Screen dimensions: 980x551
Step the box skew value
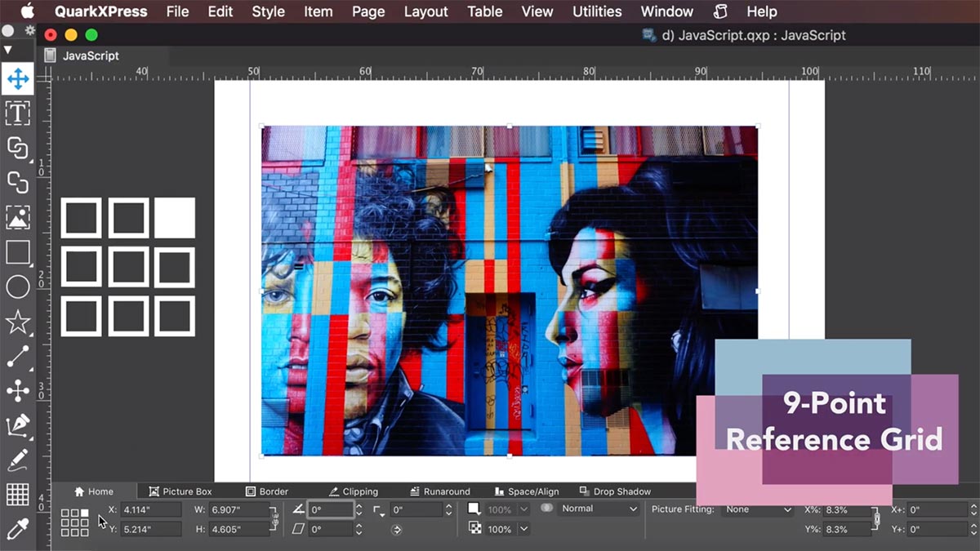point(359,529)
